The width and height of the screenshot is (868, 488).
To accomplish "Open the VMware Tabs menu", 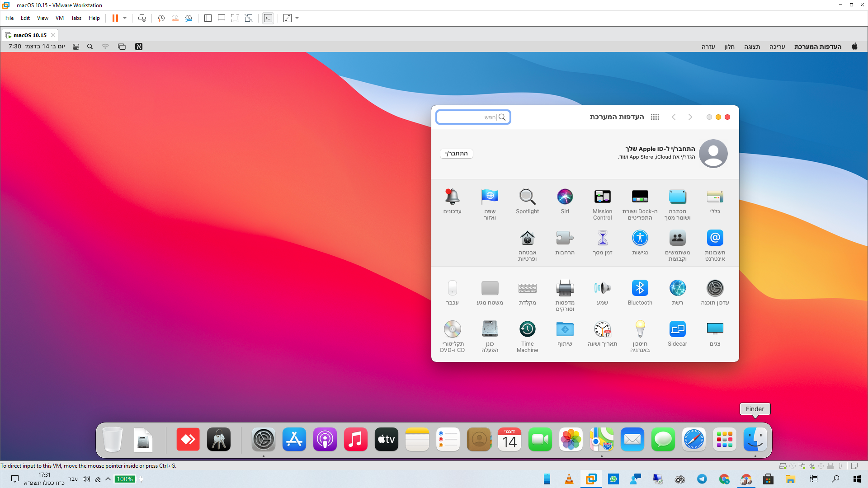I will pos(76,18).
